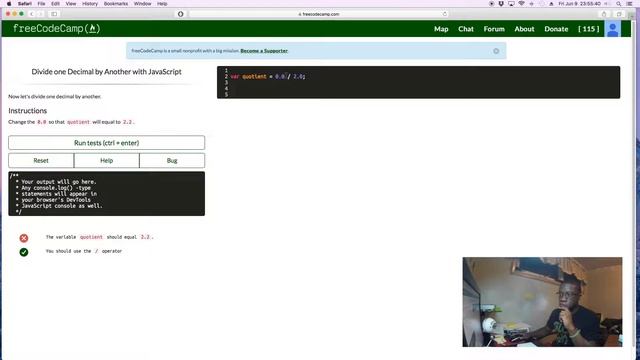Click the freeCodeCamp logo

pyautogui.click(x=56, y=29)
